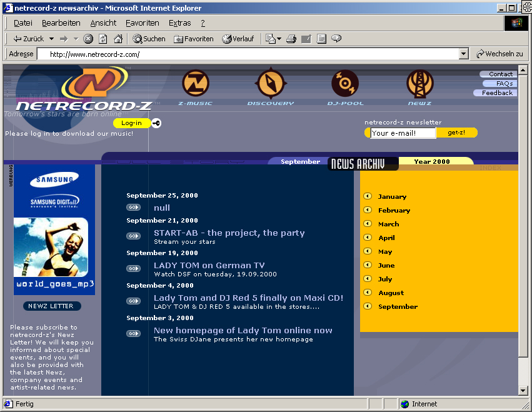The width and height of the screenshot is (532, 412).
Task: Open the Forward button dropdown arrow
Action: coord(76,39)
